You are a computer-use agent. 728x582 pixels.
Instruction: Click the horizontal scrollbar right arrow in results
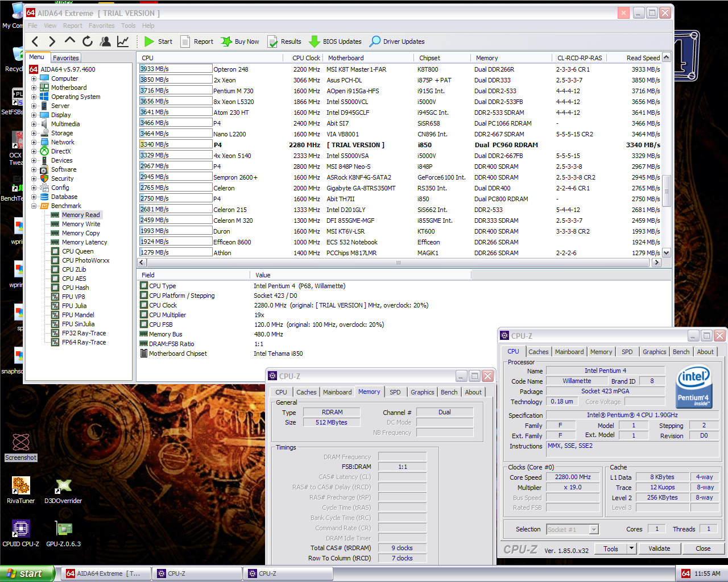pos(656,263)
